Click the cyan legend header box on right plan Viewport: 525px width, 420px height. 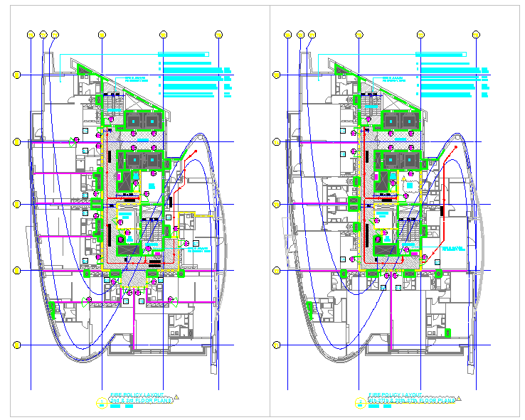coord(440,54)
